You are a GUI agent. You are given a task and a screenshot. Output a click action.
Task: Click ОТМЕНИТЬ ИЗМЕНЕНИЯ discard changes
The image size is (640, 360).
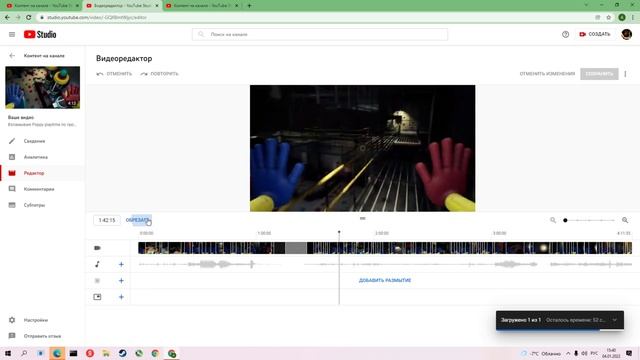tap(547, 74)
